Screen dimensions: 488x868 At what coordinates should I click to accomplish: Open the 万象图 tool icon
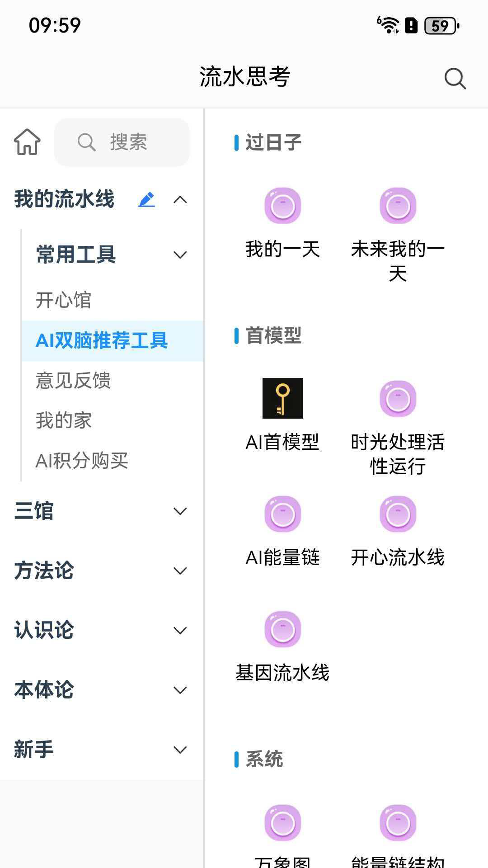tap(283, 824)
